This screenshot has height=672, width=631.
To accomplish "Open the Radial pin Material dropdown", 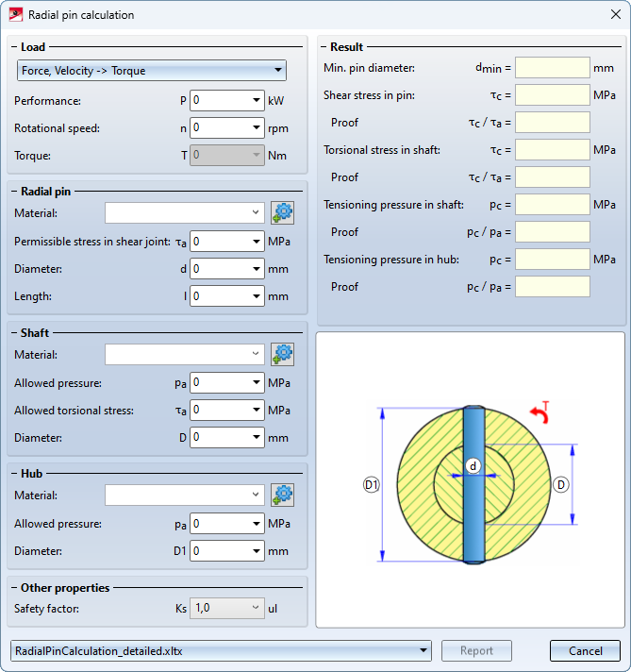I will pos(184,213).
